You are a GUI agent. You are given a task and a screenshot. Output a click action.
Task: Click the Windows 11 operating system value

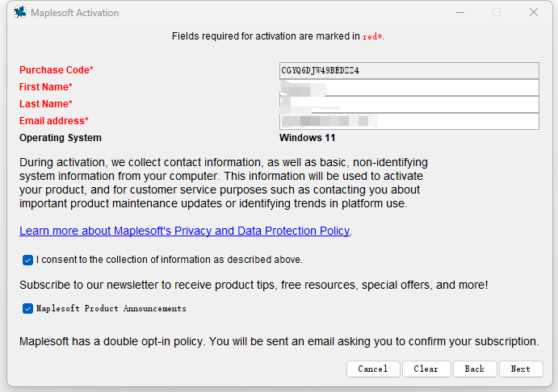[307, 138]
